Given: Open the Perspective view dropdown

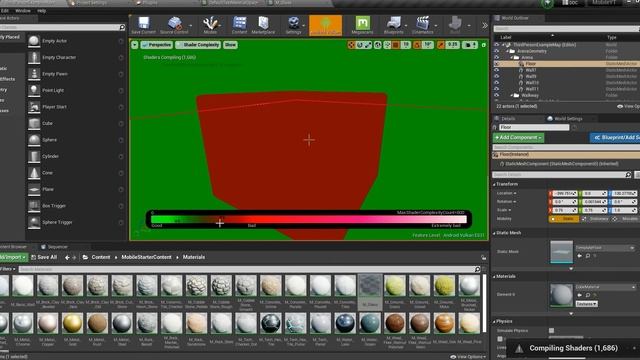Looking at the screenshot, I should coord(157,45).
